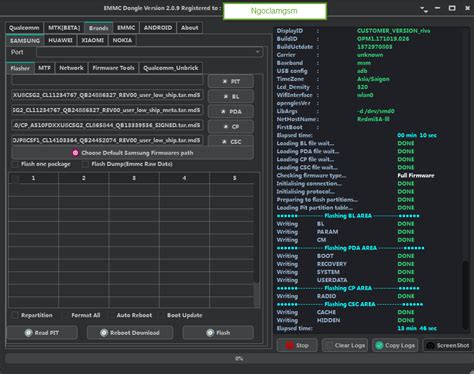
Task: Click the ScreenShot camera button
Action: tap(448, 345)
